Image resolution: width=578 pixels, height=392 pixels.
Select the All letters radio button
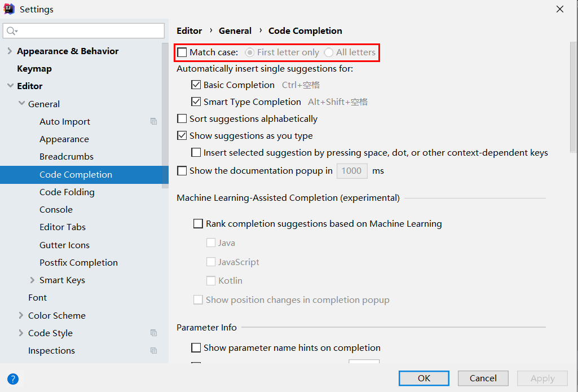tap(329, 52)
